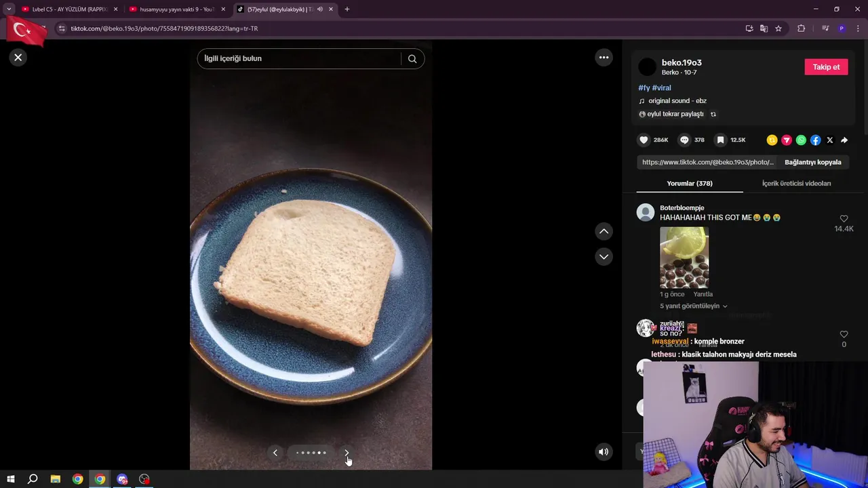The width and height of the screenshot is (868, 488).
Task: Click the install app icon in address bar
Action: [x=749, y=28]
